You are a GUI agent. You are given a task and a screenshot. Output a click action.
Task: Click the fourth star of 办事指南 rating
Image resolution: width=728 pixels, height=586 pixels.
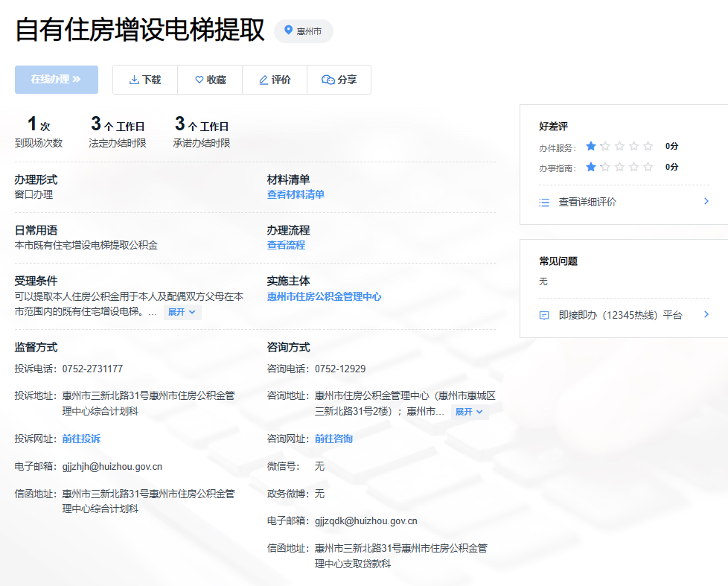click(633, 167)
